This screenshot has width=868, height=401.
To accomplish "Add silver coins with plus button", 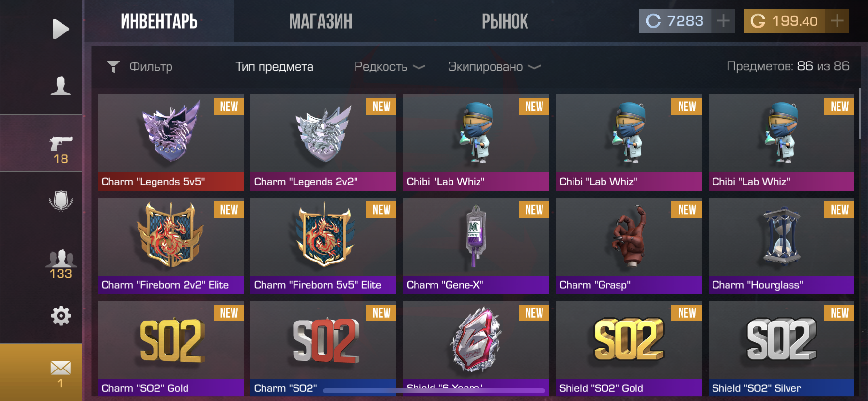I will coord(723,21).
